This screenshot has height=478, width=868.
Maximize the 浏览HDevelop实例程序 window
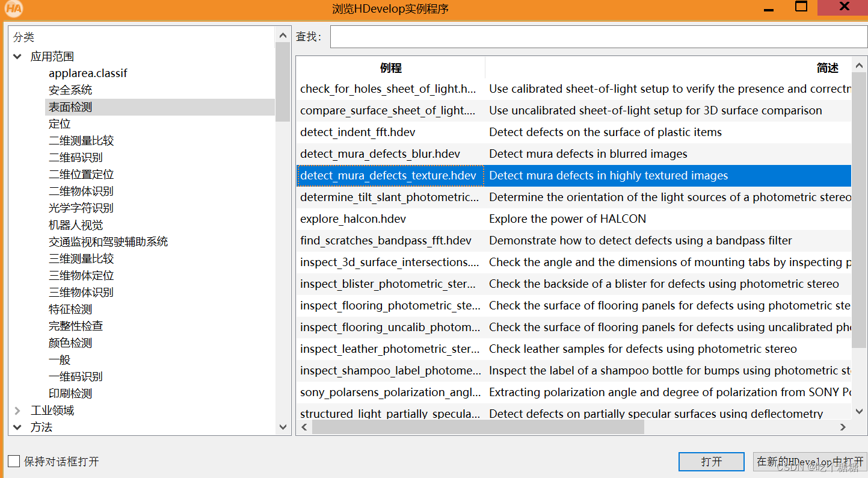[x=801, y=7]
